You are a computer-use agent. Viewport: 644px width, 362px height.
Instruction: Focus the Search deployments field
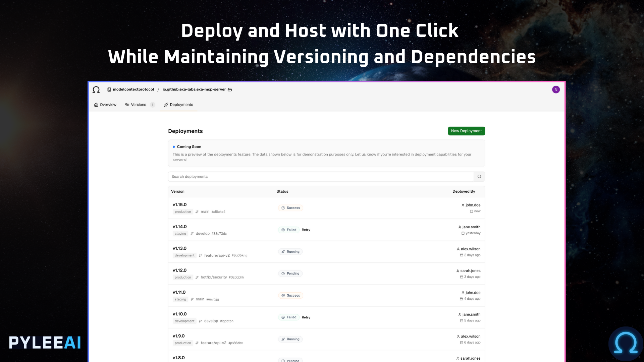(x=321, y=177)
